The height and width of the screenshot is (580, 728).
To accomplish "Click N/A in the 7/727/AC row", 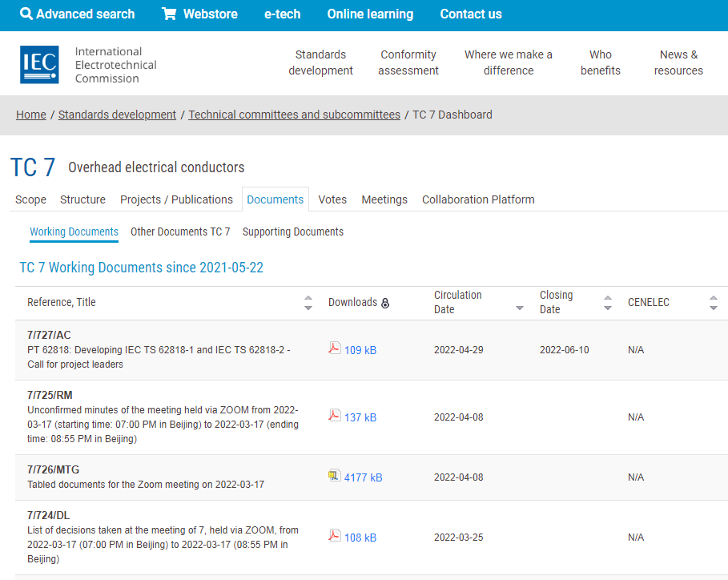I will [x=636, y=350].
